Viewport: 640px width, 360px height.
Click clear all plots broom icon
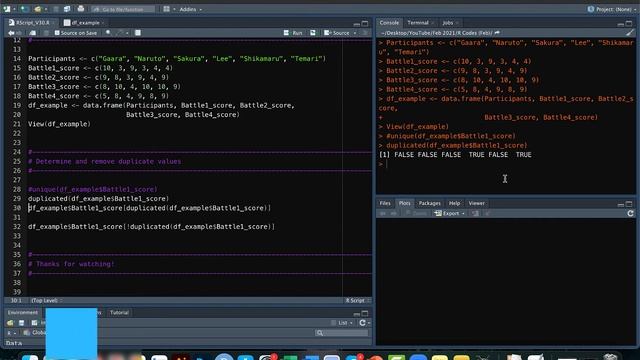click(488, 213)
